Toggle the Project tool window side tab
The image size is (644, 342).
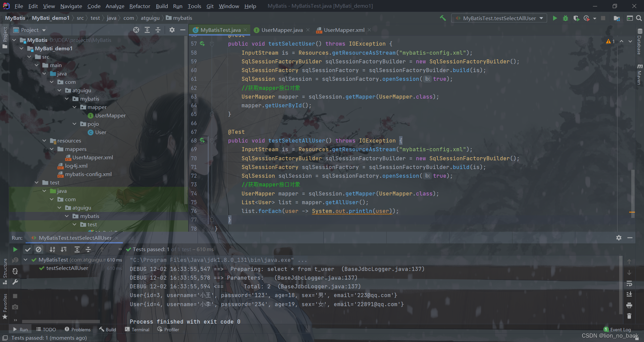pos(5,37)
